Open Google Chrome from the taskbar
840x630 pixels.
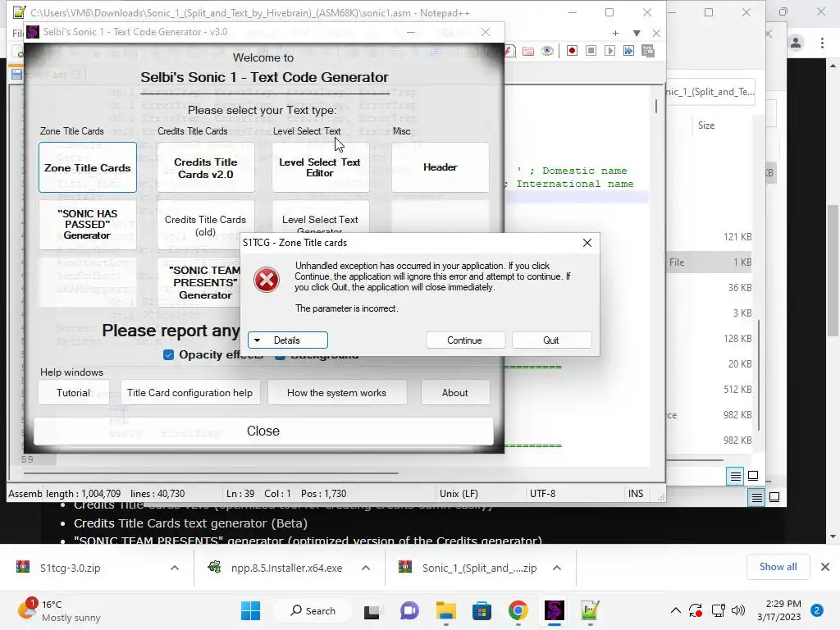(518, 610)
